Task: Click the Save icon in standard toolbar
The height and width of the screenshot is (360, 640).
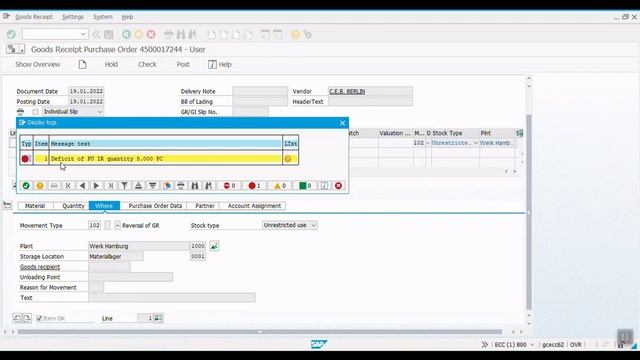Action: (109, 35)
